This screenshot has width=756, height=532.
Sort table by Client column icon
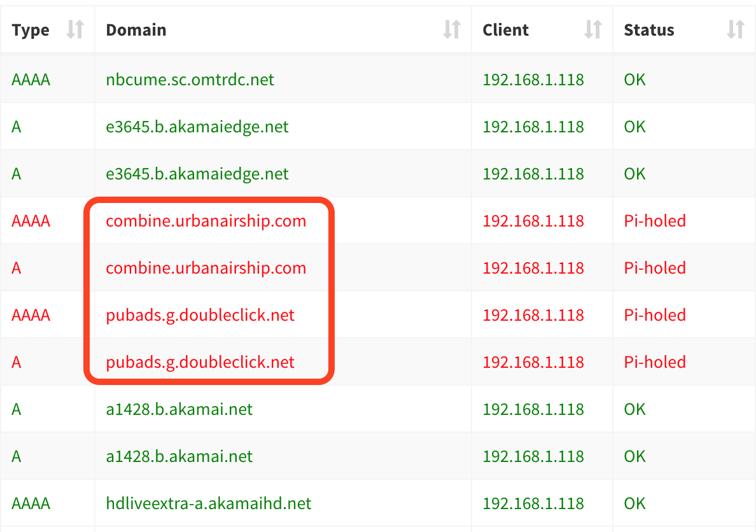(x=593, y=30)
